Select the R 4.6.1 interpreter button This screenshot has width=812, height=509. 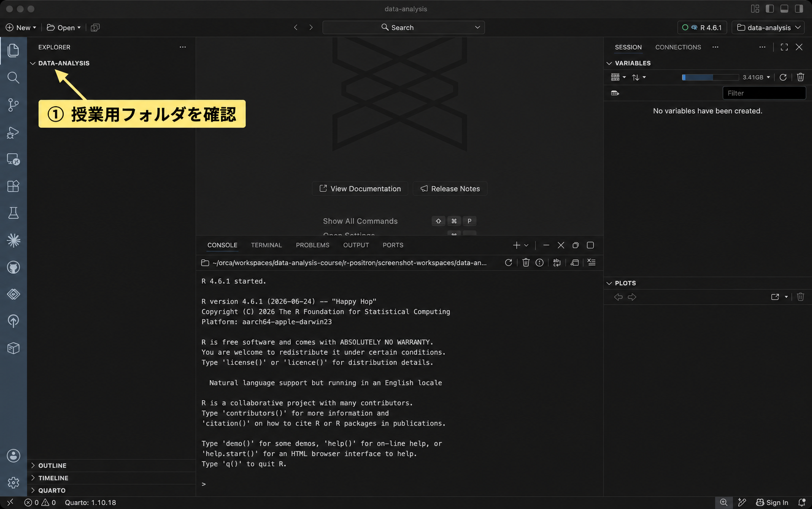coord(702,28)
